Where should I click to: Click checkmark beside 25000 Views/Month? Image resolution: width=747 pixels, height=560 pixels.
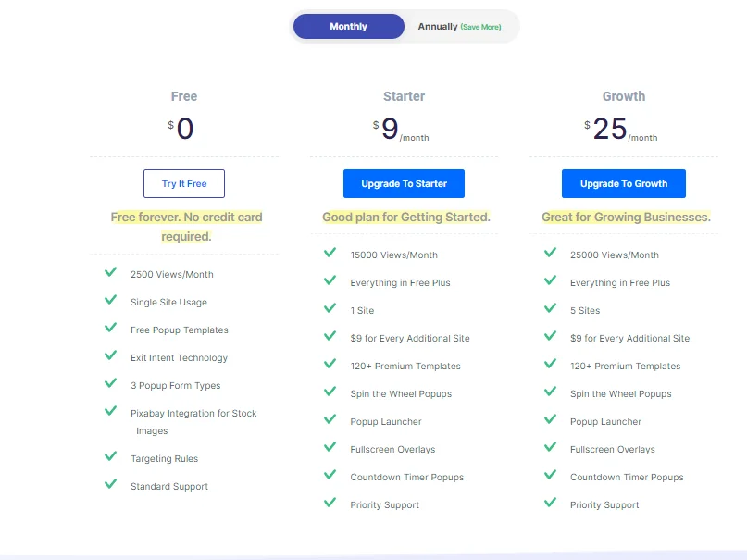(x=551, y=254)
